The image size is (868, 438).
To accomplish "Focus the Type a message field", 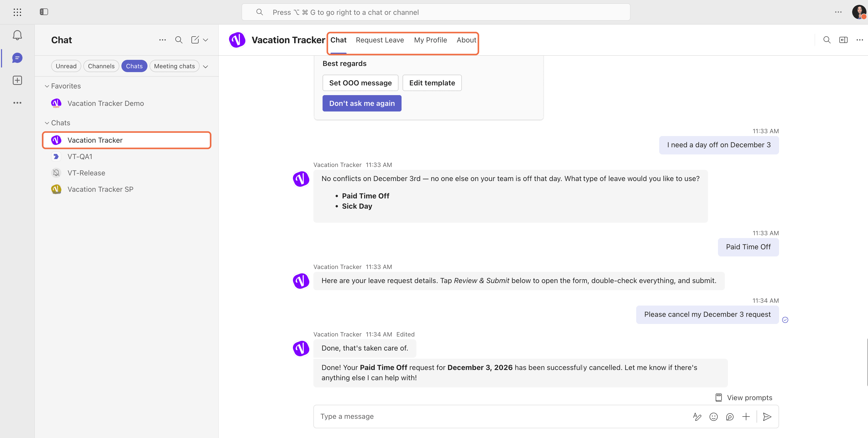I will pyautogui.click(x=502, y=417).
